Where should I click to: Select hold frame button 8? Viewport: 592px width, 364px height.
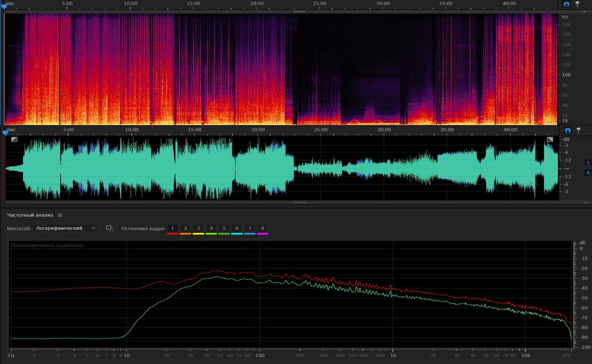[x=262, y=228]
